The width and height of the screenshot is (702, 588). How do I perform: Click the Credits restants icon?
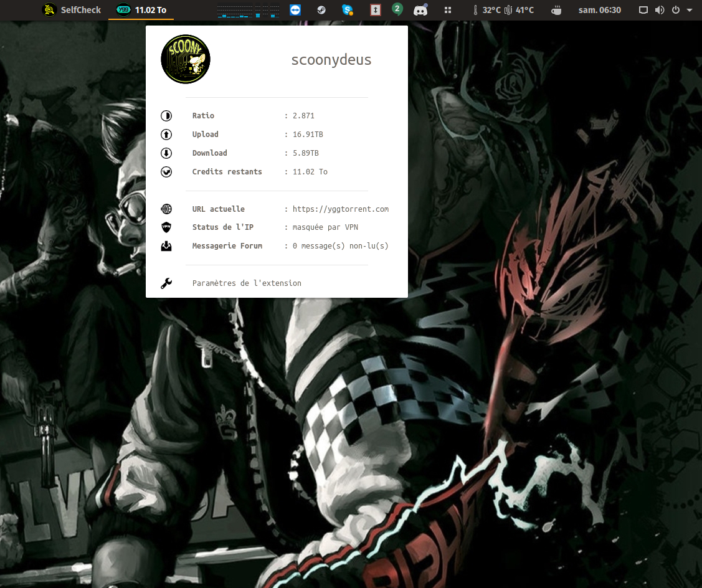point(166,172)
